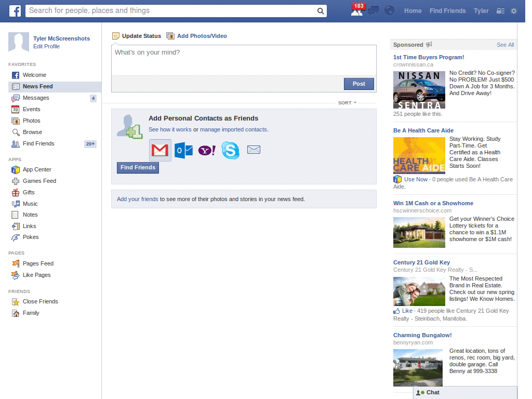Click the search magnifier icon
Viewport: 532px width, 399px height.
[x=320, y=11]
